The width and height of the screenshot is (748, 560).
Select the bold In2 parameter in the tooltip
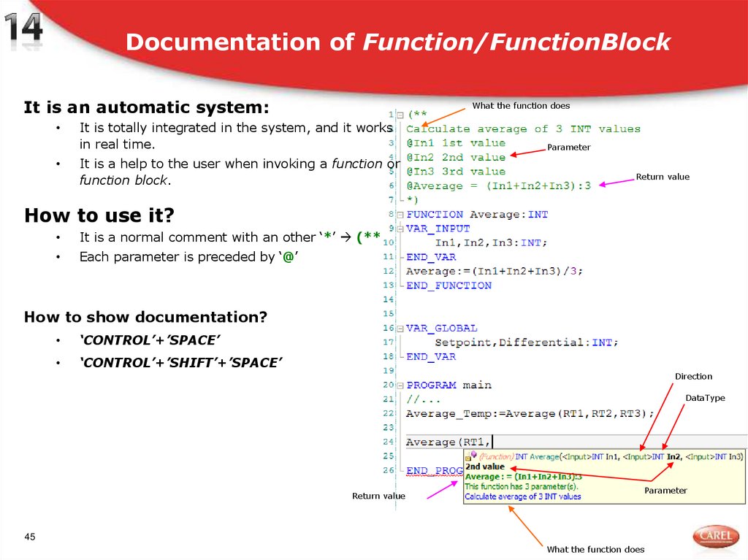673,456
